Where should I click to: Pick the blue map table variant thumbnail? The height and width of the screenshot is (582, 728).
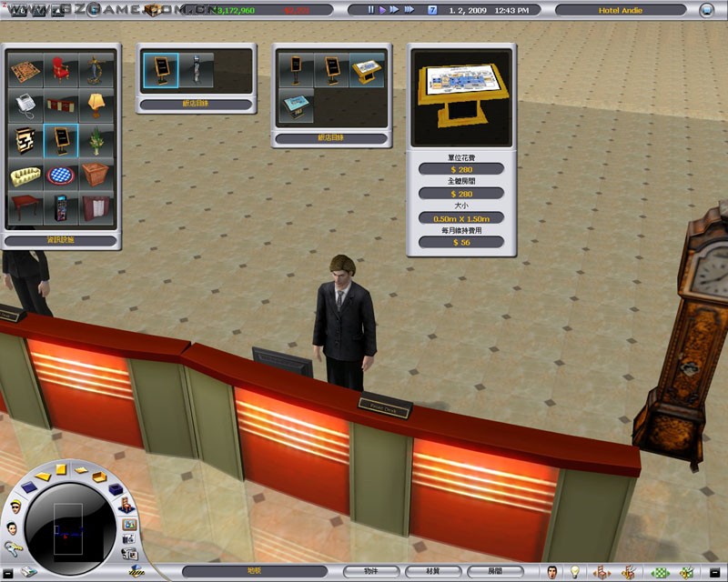[296, 105]
